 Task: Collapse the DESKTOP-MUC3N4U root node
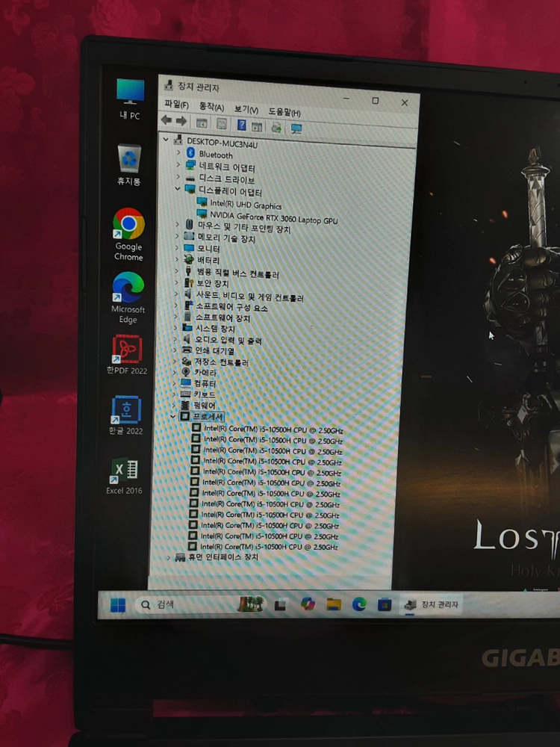(x=166, y=140)
